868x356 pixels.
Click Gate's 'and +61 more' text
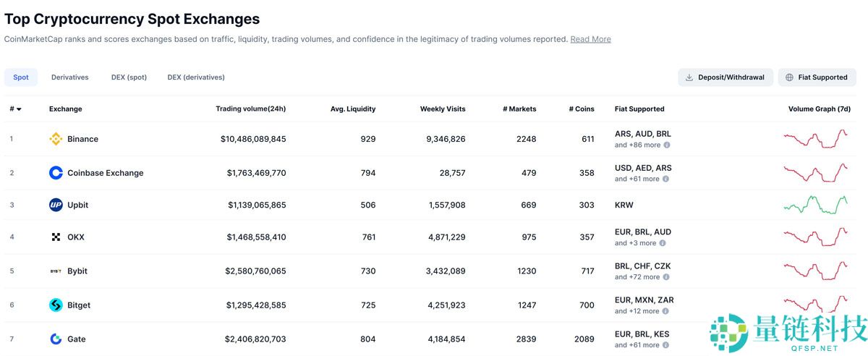(x=637, y=345)
